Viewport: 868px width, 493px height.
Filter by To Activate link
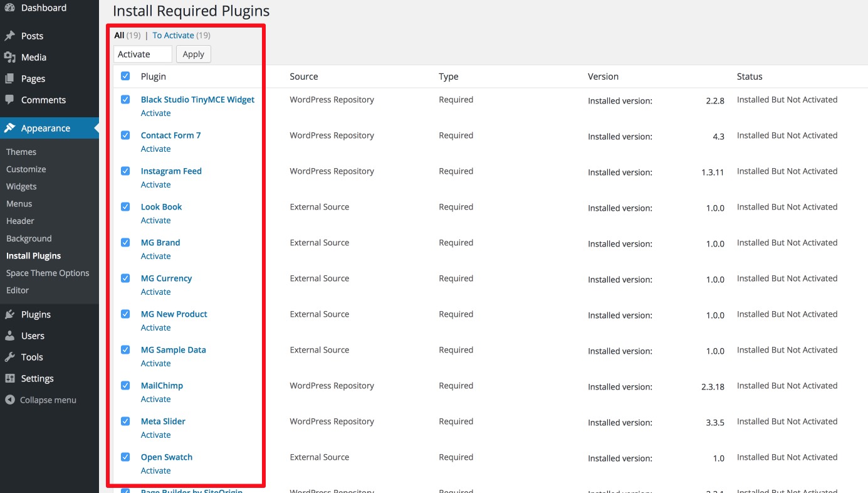173,35
